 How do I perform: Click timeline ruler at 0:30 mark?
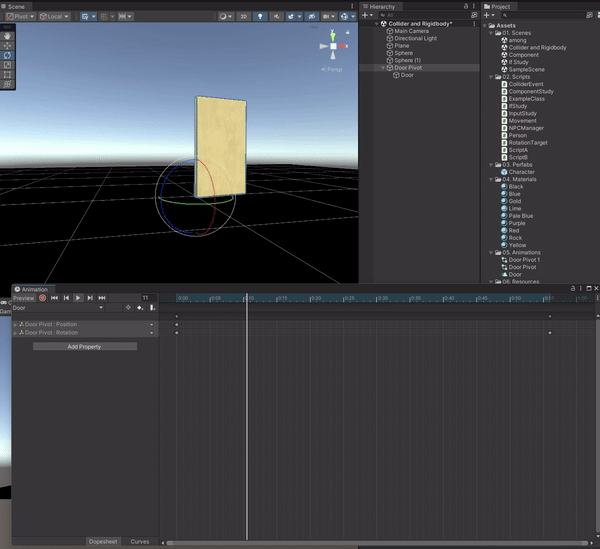(377, 298)
